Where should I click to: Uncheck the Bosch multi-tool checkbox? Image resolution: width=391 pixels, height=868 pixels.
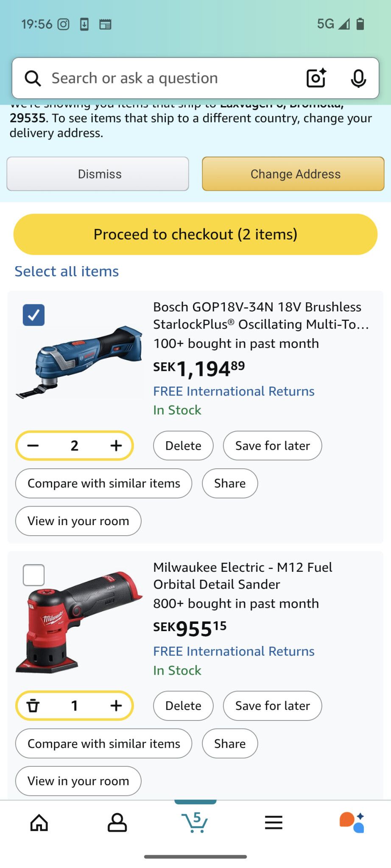(x=34, y=315)
